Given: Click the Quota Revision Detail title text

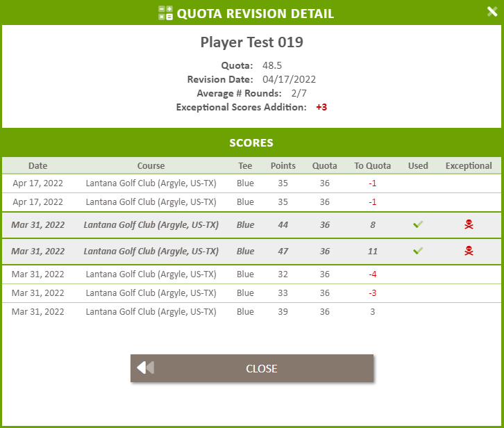Looking at the screenshot, I should click(x=255, y=13).
